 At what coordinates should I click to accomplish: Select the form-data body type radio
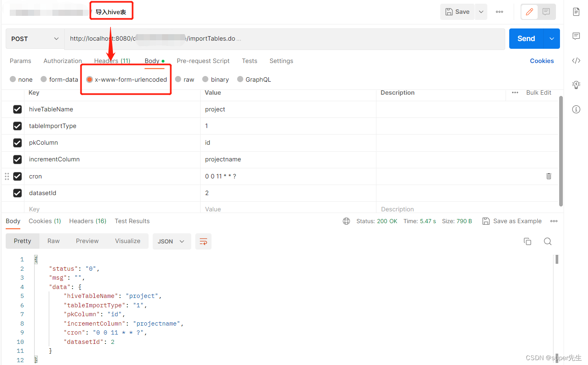[44, 79]
